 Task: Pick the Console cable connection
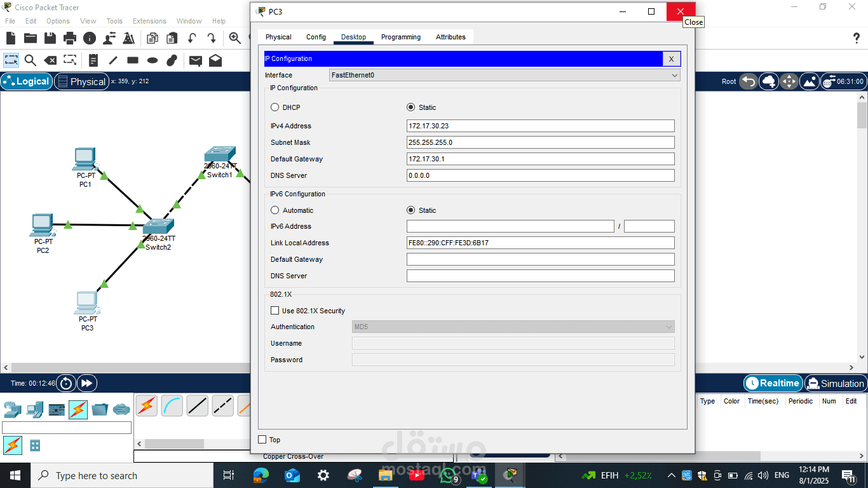[172, 405]
